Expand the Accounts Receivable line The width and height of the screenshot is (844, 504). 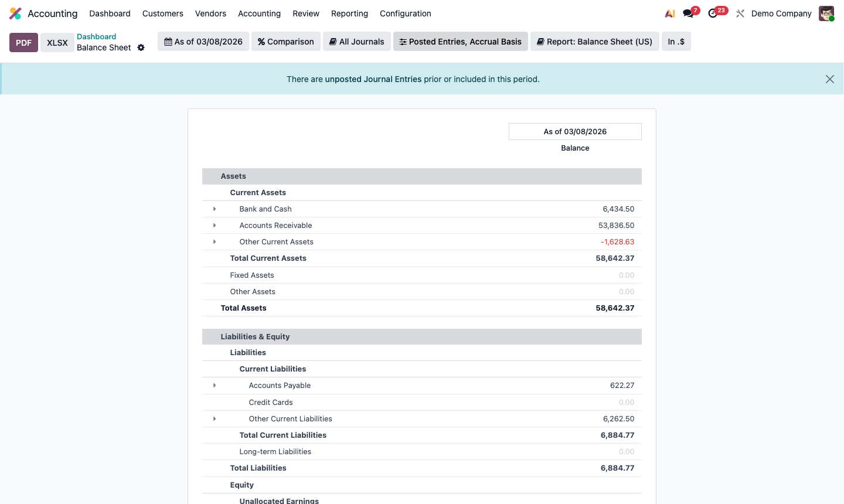[215, 225]
